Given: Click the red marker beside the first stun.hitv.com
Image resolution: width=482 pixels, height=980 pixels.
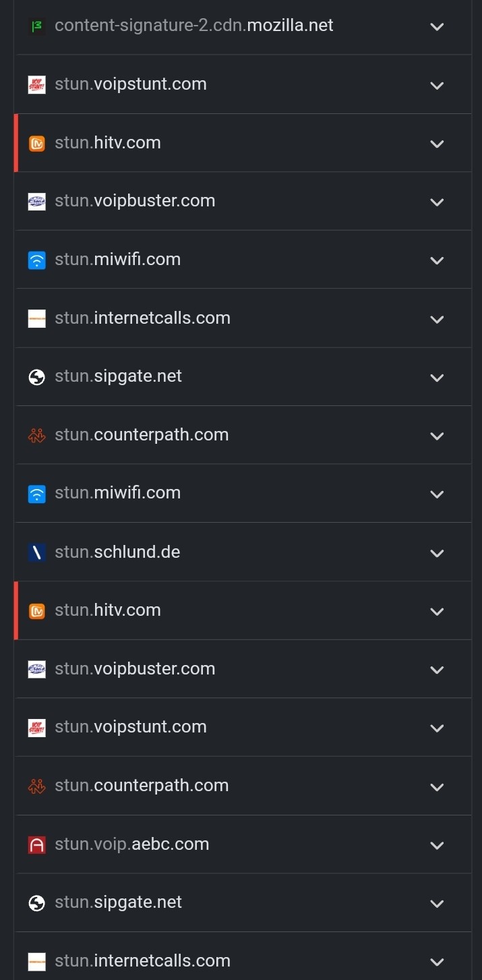Looking at the screenshot, I should pyautogui.click(x=16, y=143).
